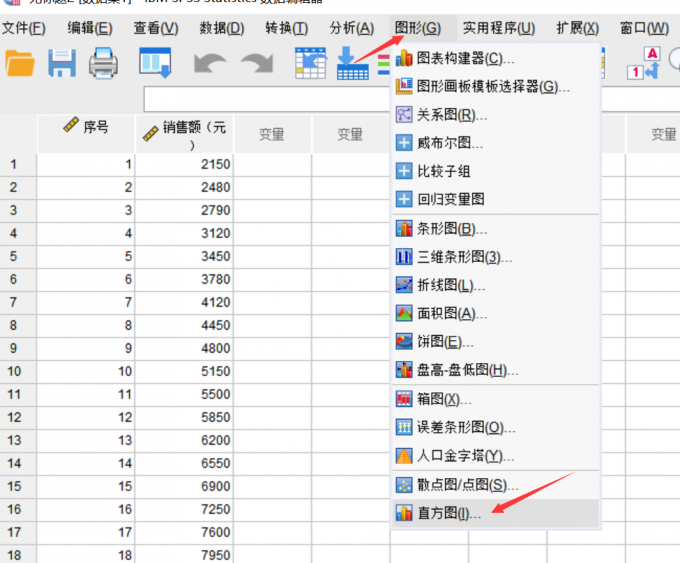The image size is (680, 563).
Task: Open the Edit (编辑) menu
Action: (x=90, y=28)
